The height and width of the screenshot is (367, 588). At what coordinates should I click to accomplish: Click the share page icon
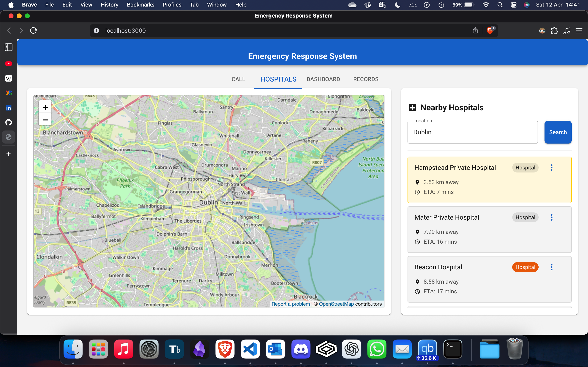click(475, 31)
